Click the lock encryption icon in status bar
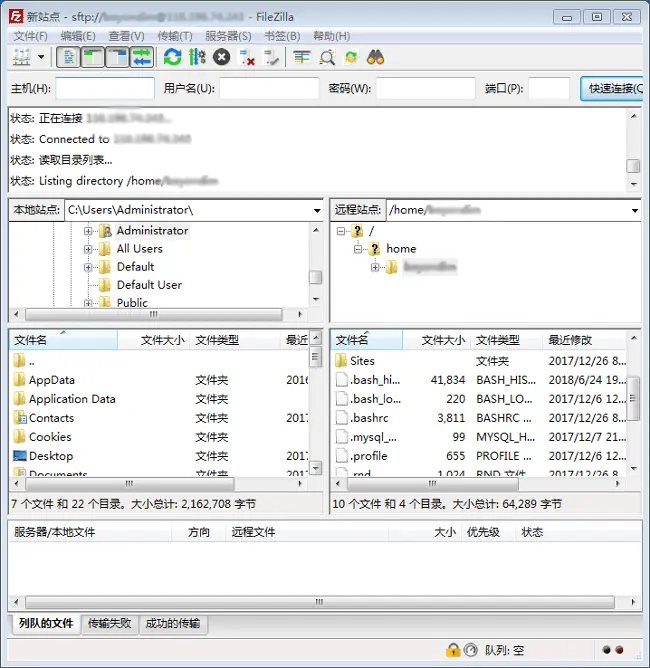This screenshot has height=668, width=650. point(453,650)
